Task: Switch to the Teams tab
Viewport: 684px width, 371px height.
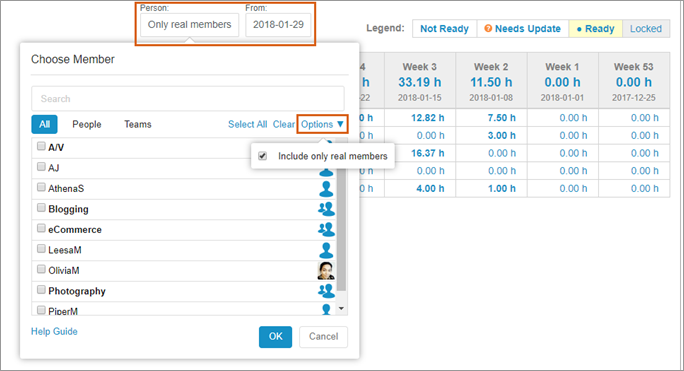Action: [138, 124]
